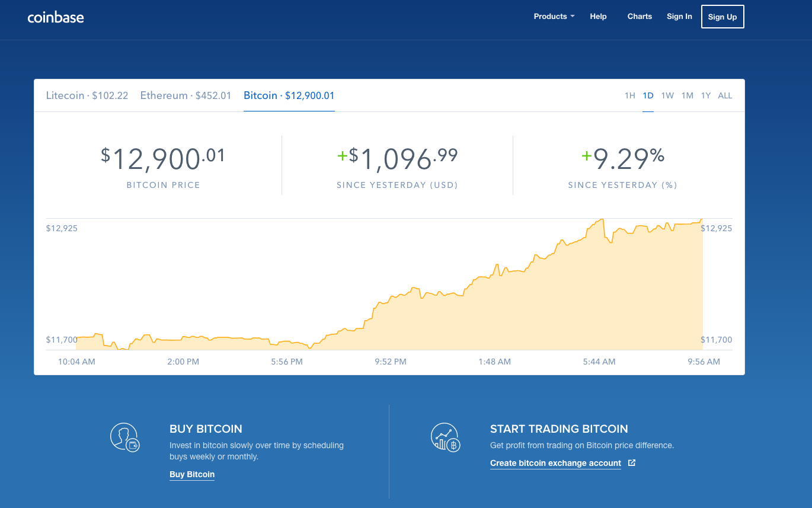Select the 1H chart range
This screenshot has width=812, height=508.
630,95
